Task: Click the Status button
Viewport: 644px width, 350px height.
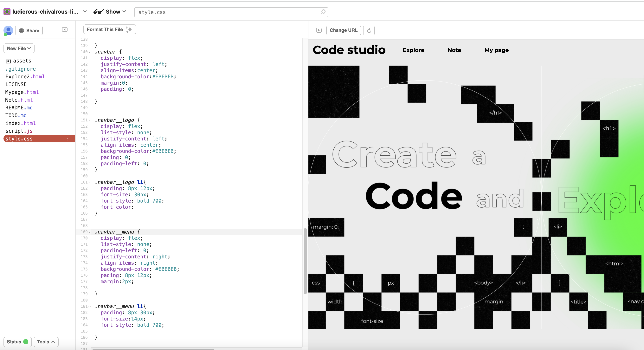Action: [17, 342]
